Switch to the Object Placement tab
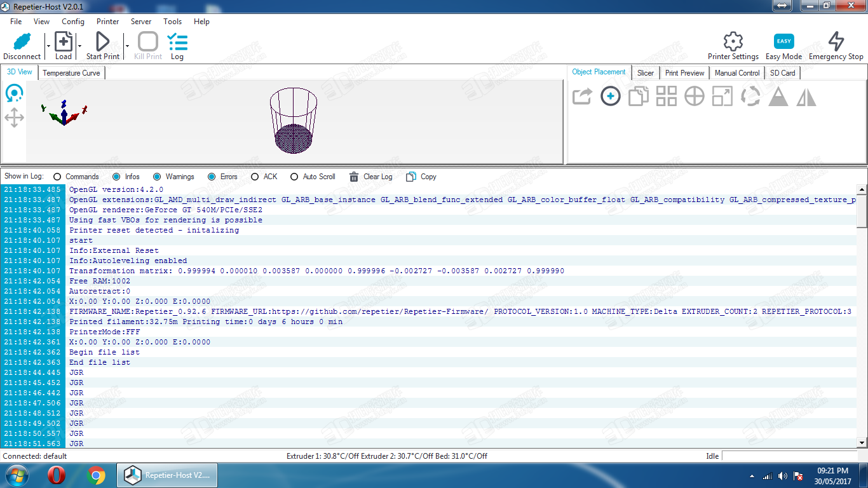The width and height of the screenshot is (868, 488). tap(599, 72)
